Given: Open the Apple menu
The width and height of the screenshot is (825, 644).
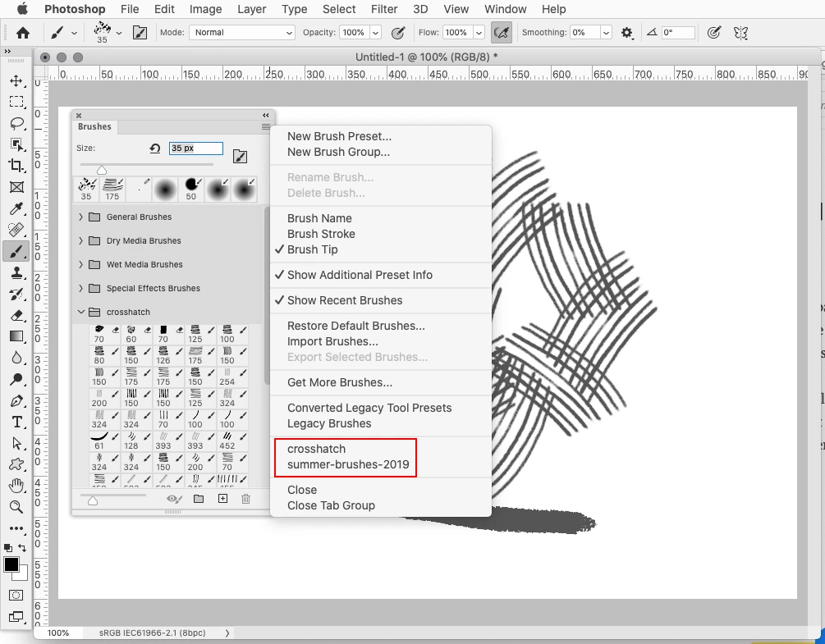Looking at the screenshot, I should 22,9.
